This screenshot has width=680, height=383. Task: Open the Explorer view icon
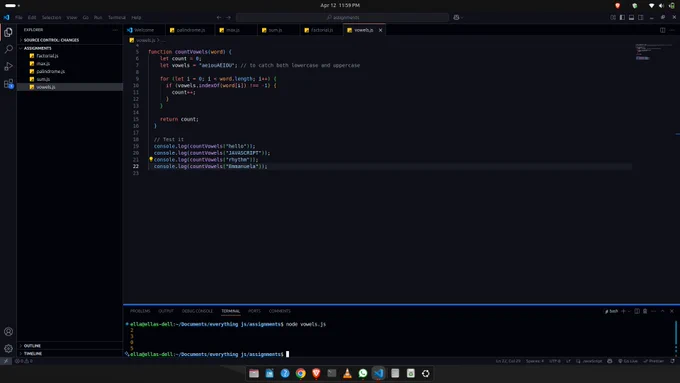click(8, 32)
